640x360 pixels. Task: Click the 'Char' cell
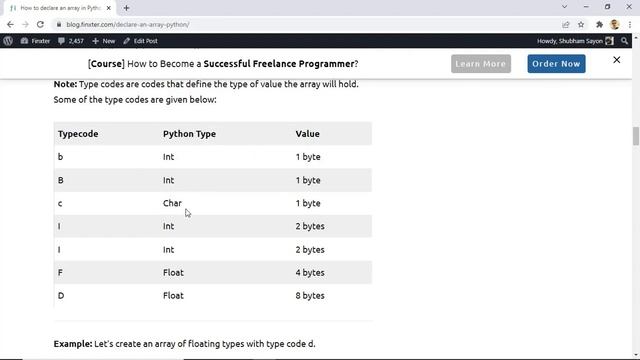click(172, 203)
